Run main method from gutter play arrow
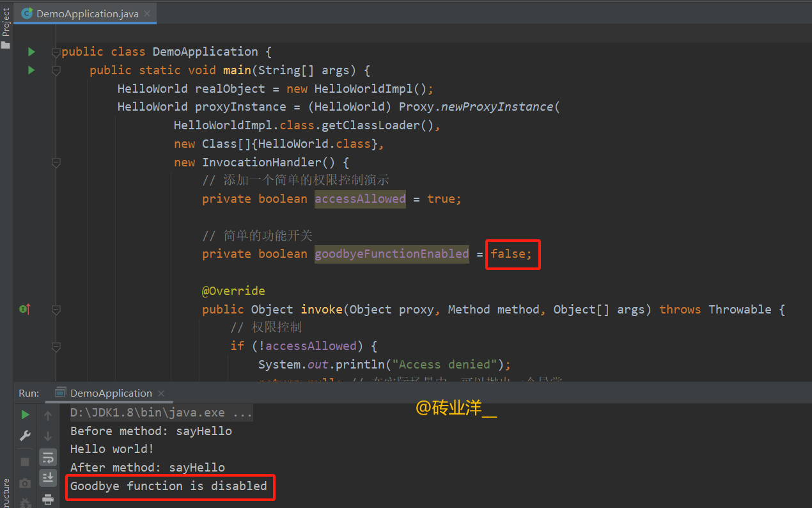Screen dimensions: 812x508 (x=31, y=70)
